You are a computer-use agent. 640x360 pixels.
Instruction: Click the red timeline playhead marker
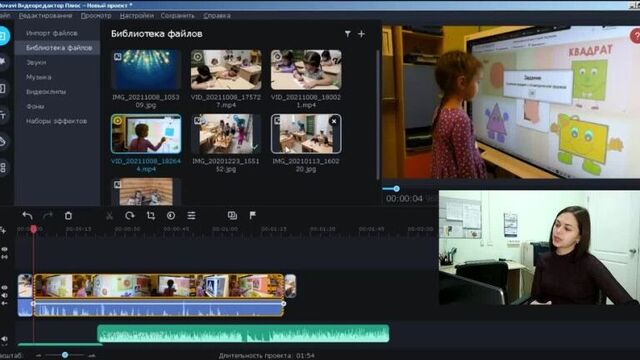point(34,229)
